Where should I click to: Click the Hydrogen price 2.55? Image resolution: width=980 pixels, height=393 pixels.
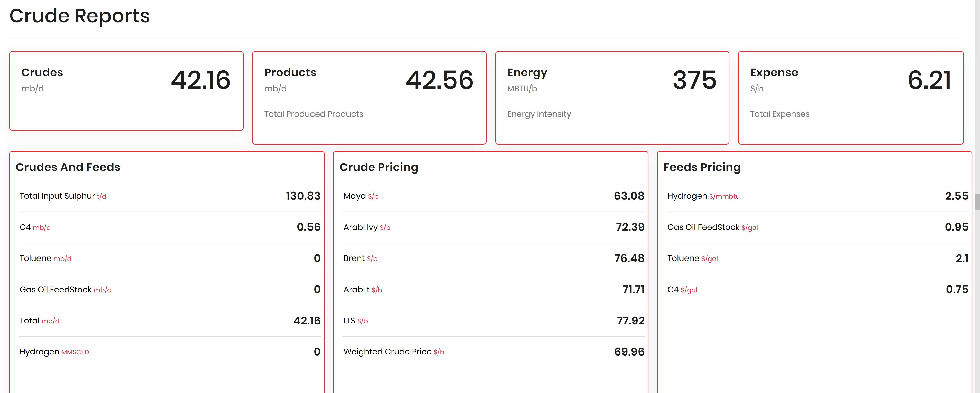(x=957, y=196)
